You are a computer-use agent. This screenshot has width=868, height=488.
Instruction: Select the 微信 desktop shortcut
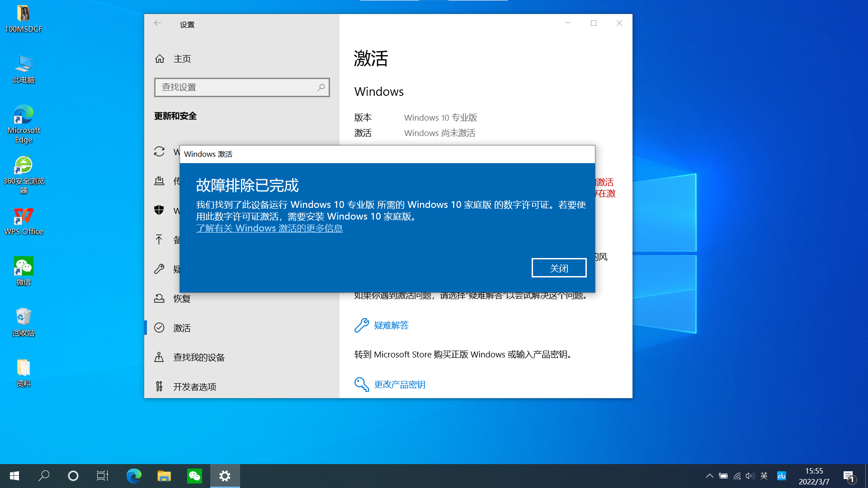coord(24,272)
